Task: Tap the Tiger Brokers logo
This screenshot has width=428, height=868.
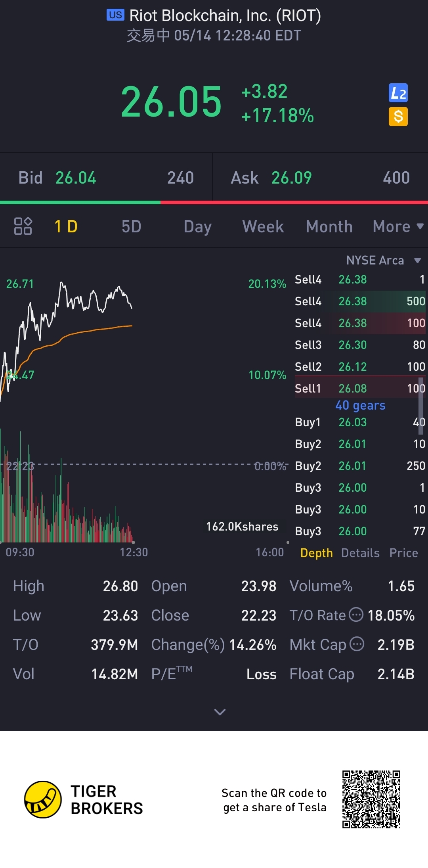Action: click(83, 799)
